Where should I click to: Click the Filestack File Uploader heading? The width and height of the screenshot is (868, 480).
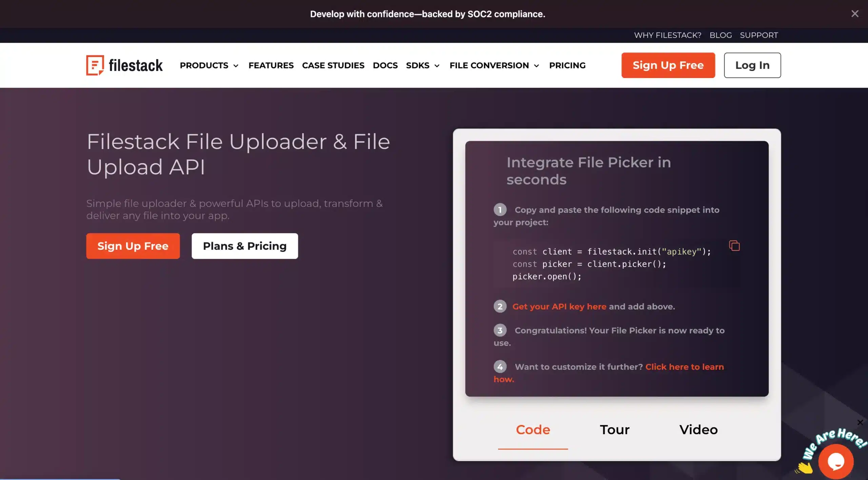238,154
